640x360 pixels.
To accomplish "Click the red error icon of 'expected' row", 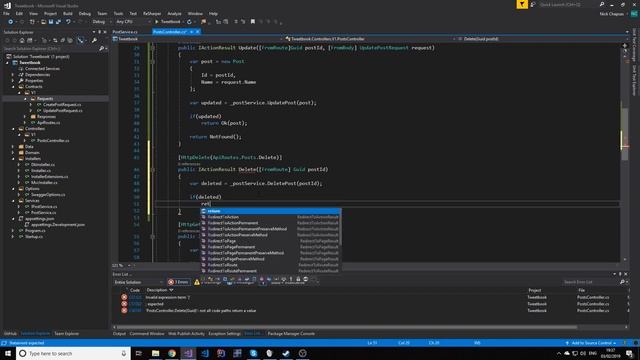I will pos(124,304).
